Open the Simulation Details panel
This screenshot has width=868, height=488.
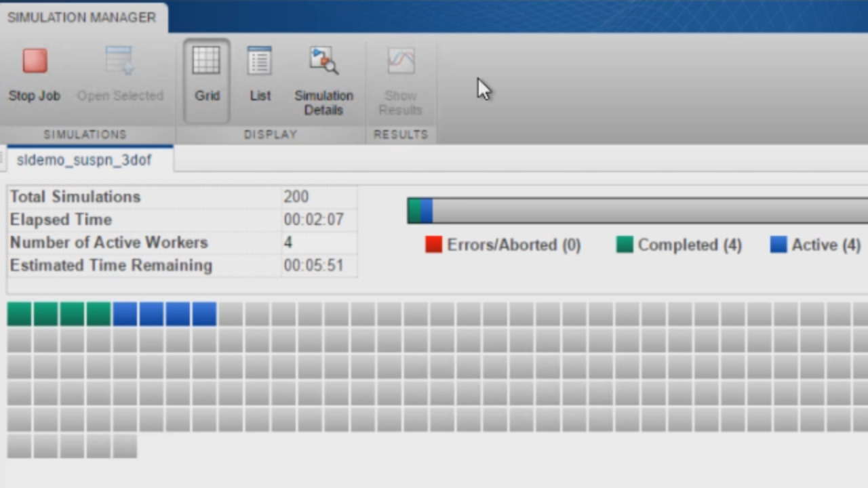coord(323,62)
